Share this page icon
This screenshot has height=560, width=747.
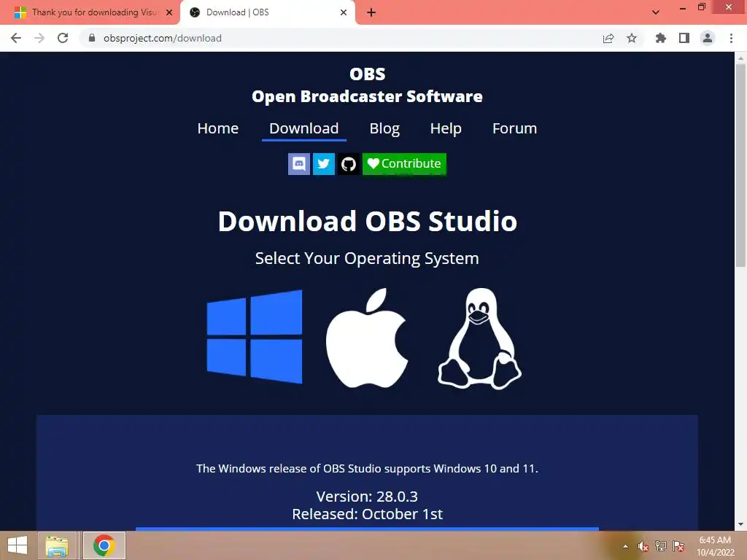pyautogui.click(x=608, y=38)
